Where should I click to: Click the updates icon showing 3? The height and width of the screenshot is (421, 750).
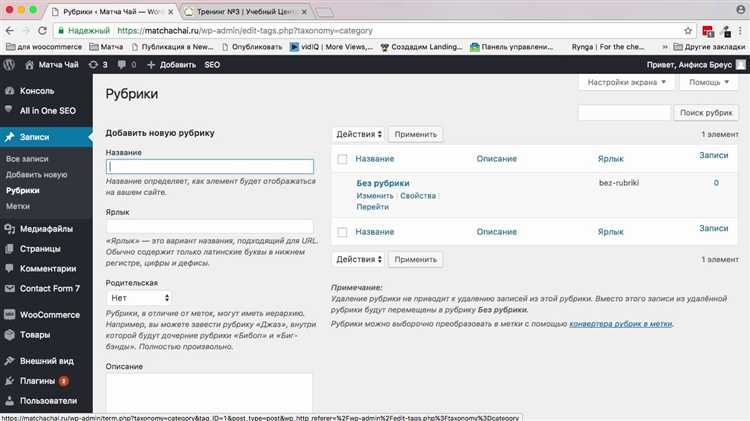pyautogui.click(x=98, y=64)
